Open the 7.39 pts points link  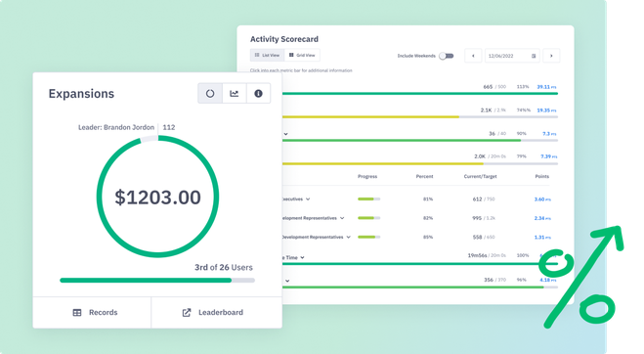[x=548, y=156]
